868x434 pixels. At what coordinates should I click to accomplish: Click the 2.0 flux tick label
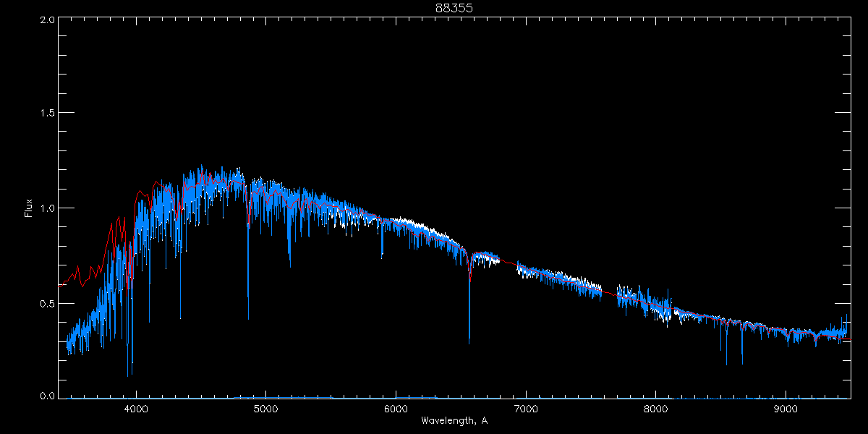coord(48,20)
